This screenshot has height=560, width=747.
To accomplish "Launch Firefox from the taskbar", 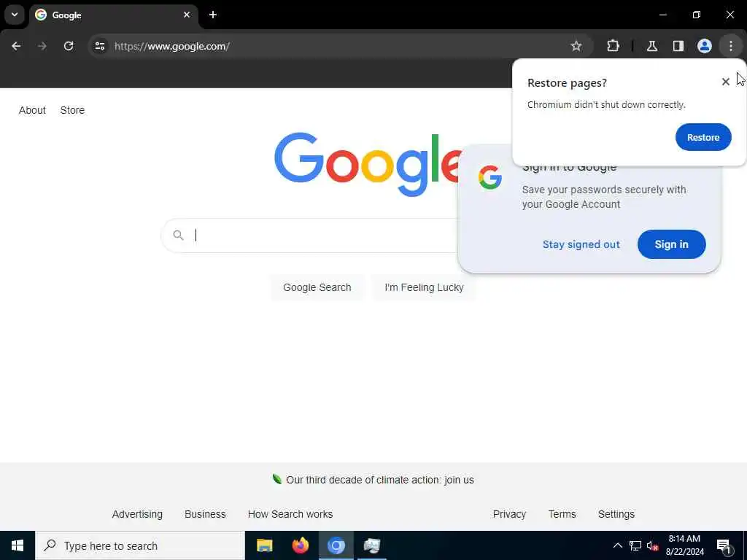I will pos(300,545).
